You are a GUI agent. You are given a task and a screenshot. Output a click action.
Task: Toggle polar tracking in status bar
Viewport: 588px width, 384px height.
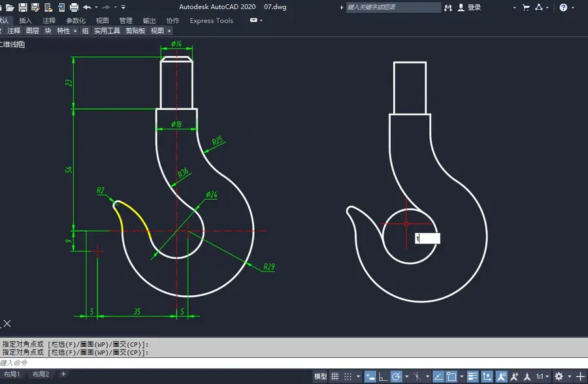396,376
